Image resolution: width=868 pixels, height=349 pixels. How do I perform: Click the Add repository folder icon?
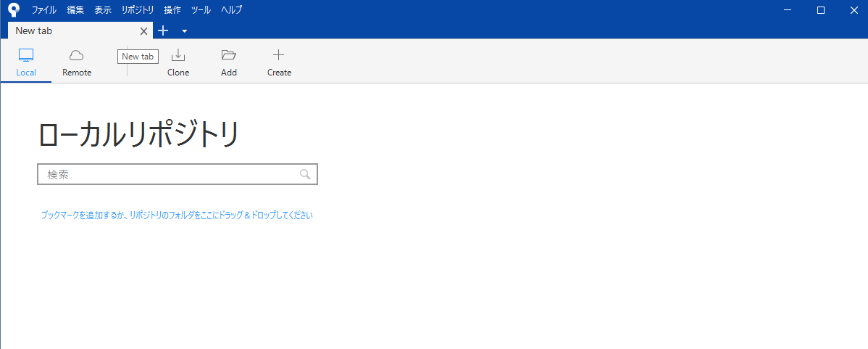coord(229,55)
